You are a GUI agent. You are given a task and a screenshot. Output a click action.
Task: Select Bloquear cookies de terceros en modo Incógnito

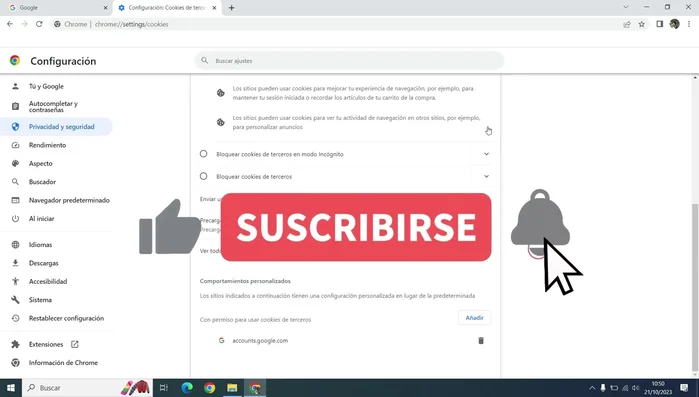pos(203,154)
